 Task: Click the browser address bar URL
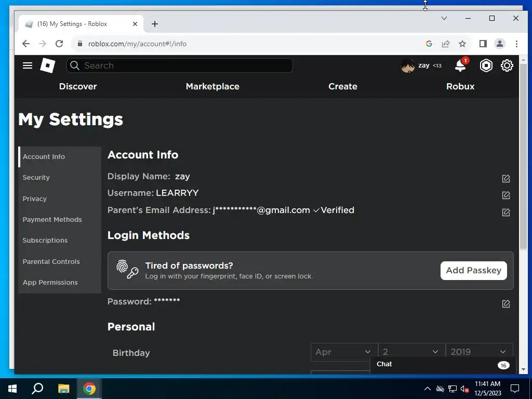pyautogui.click(x=137, y=44)
